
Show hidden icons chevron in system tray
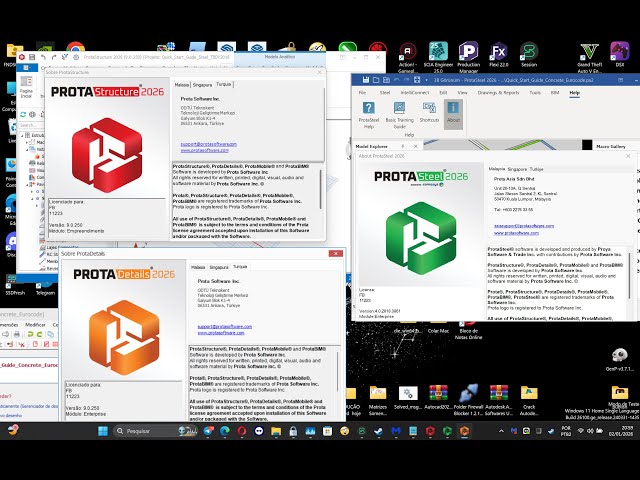[x=501, y=431]
